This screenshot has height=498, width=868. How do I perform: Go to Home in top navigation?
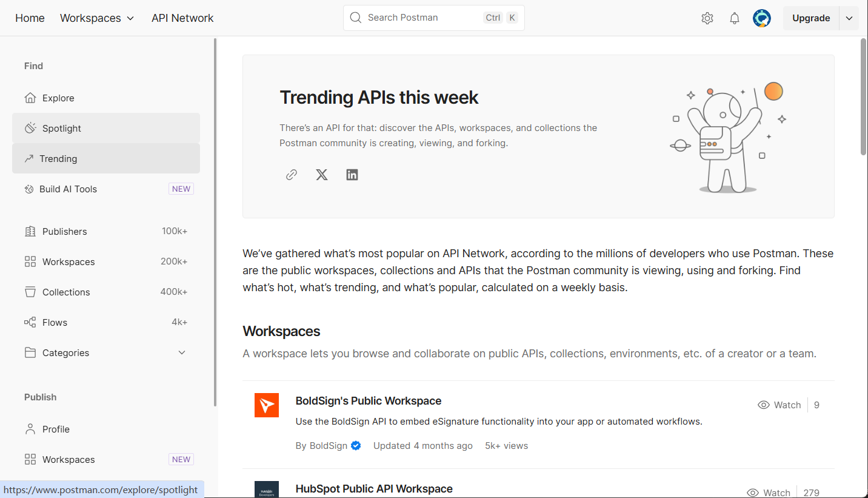tap(30, 18)
